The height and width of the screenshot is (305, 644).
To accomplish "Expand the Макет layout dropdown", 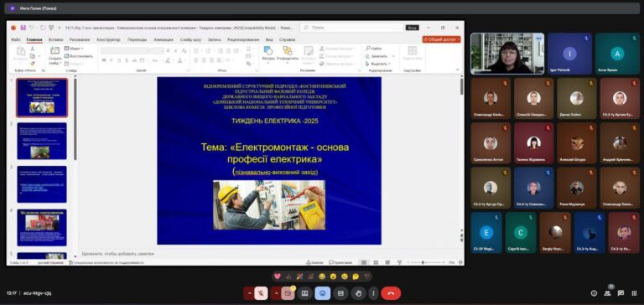I will [74, 49].
